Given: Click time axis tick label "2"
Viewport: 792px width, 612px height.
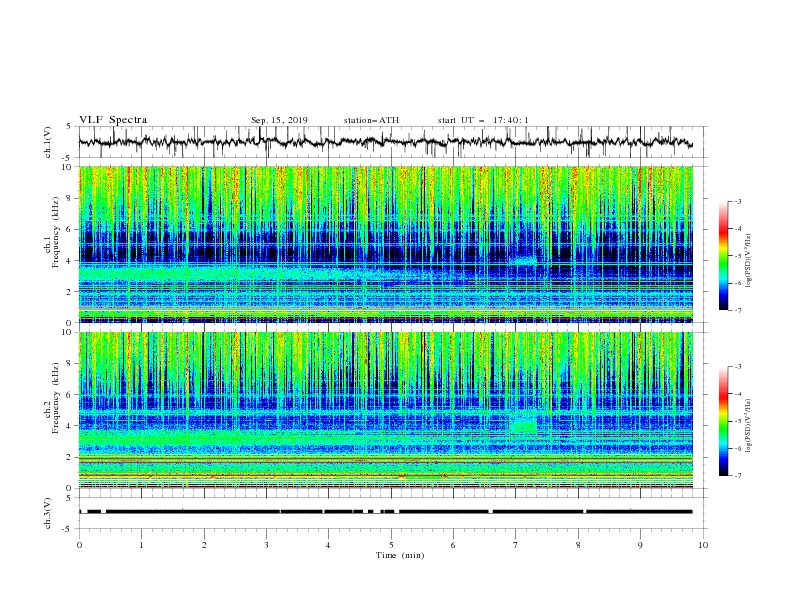Looking at the screenshot, I should 204,545.
